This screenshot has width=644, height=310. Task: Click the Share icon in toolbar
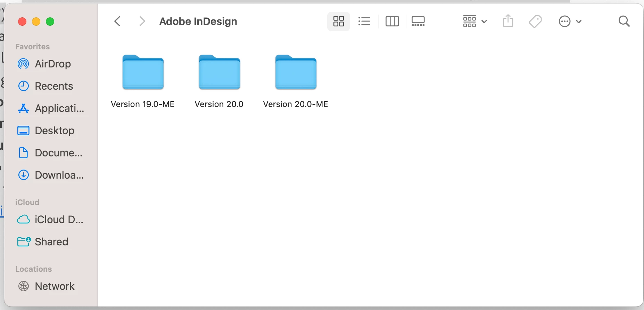click(508, 21)
